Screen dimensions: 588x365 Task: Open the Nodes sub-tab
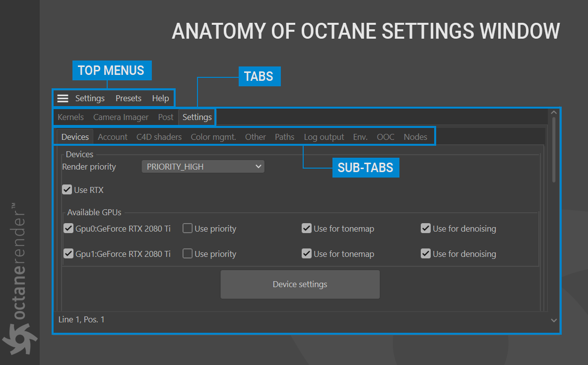[415, 137]
